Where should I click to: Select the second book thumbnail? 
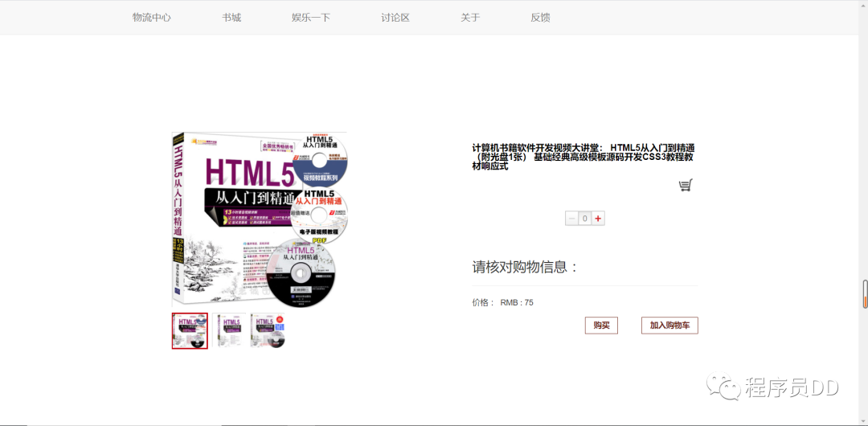(228, 330)
